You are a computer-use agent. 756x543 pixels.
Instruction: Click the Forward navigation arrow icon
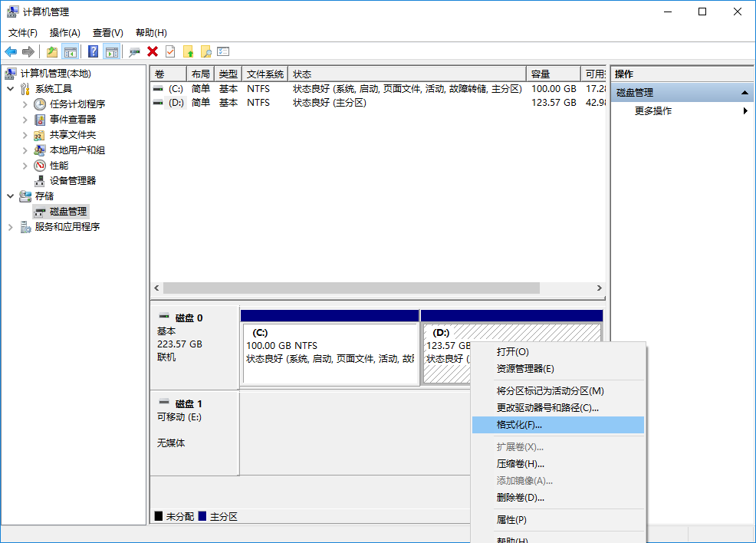click(28, 51)
